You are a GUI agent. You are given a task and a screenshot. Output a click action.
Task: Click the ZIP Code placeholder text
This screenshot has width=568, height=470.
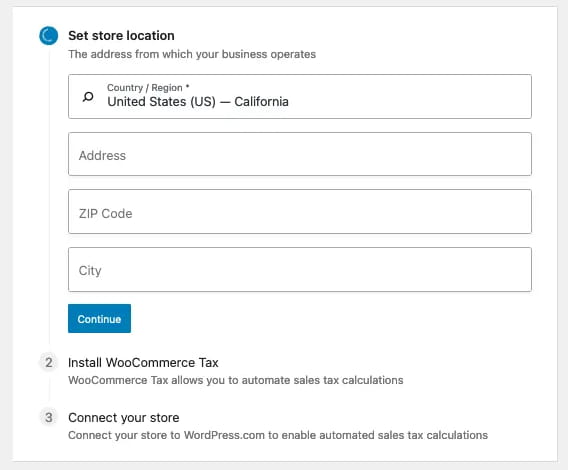(105, 213)
